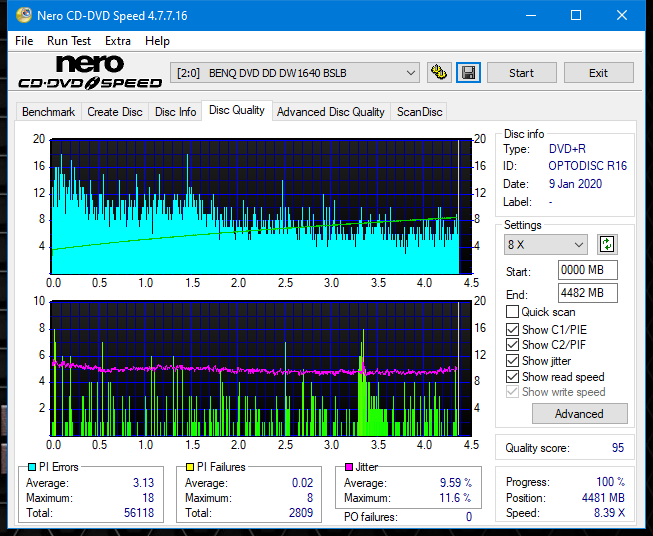Expand the 8 X speed dropdown
Image resolution: width=653 pixels, height=536 pixels.
coord(546,244)
